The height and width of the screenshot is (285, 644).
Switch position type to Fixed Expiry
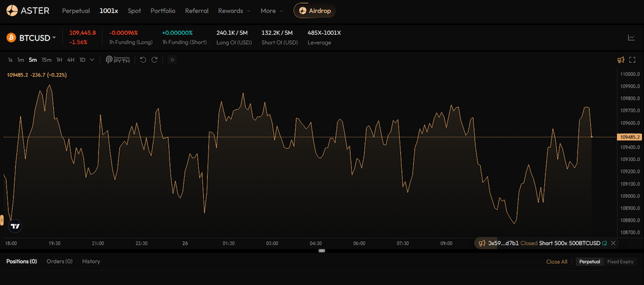point(621,262)
